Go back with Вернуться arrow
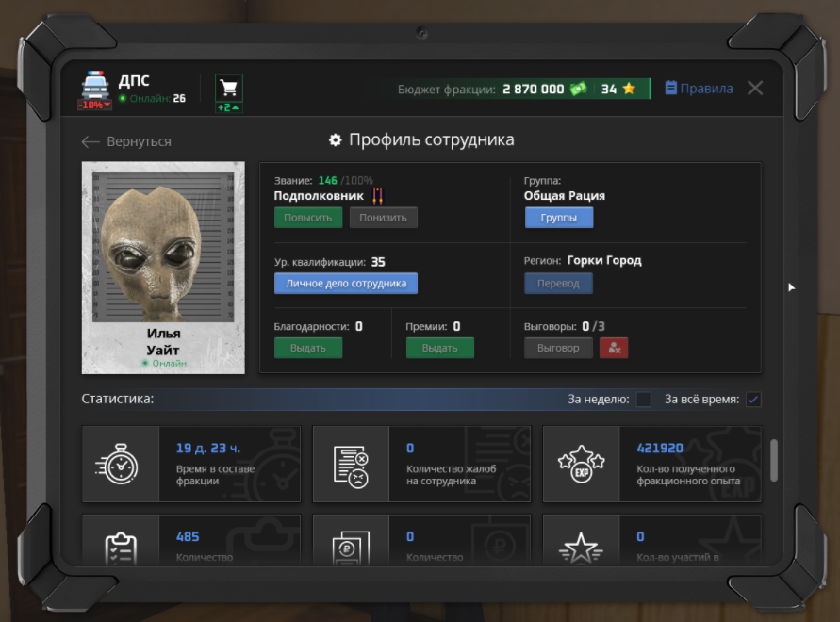840x622 pixels. [x=126, y=141]
